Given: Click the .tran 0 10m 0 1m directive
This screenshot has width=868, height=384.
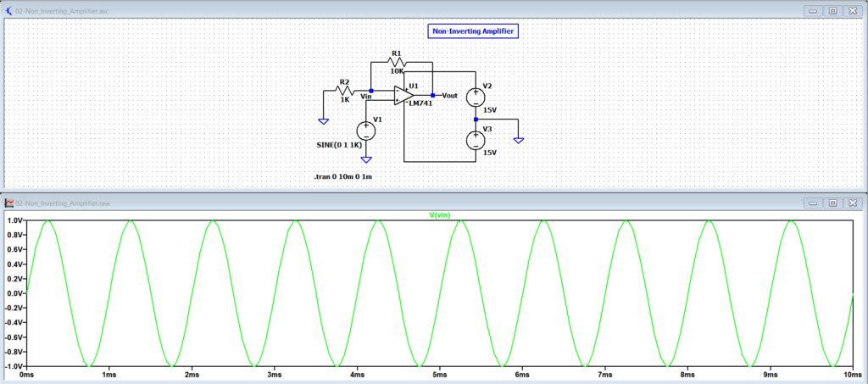Looking at the screenshot, I should pos(343,176).
